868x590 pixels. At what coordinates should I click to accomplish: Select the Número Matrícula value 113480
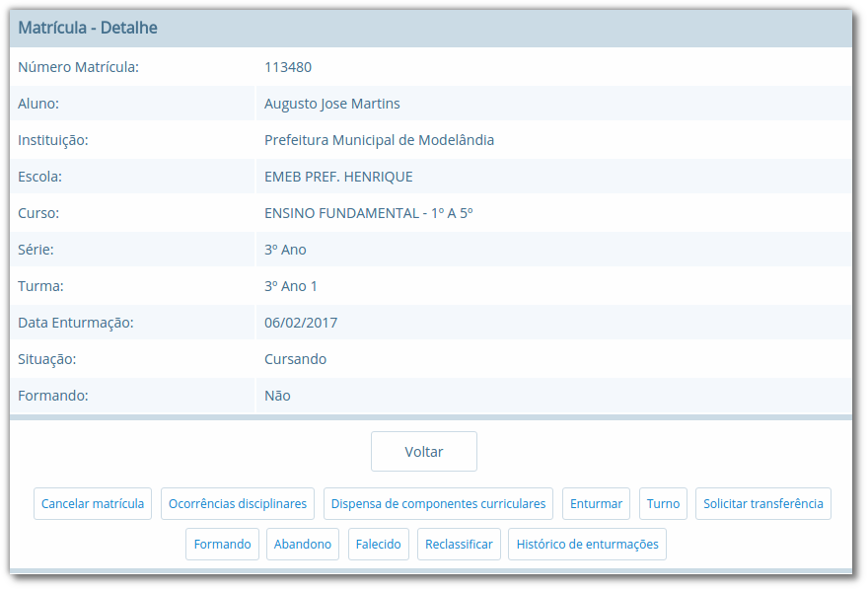(x=286, y=66)
